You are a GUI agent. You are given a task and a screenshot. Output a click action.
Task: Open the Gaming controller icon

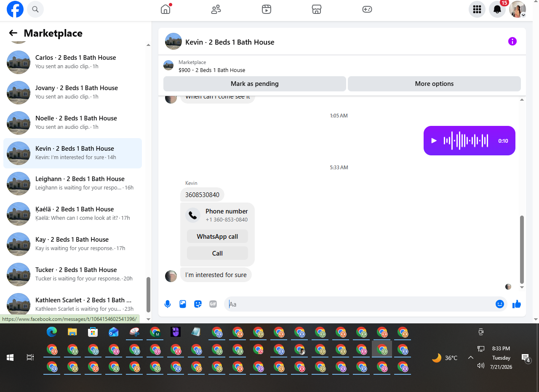[367, 9]
